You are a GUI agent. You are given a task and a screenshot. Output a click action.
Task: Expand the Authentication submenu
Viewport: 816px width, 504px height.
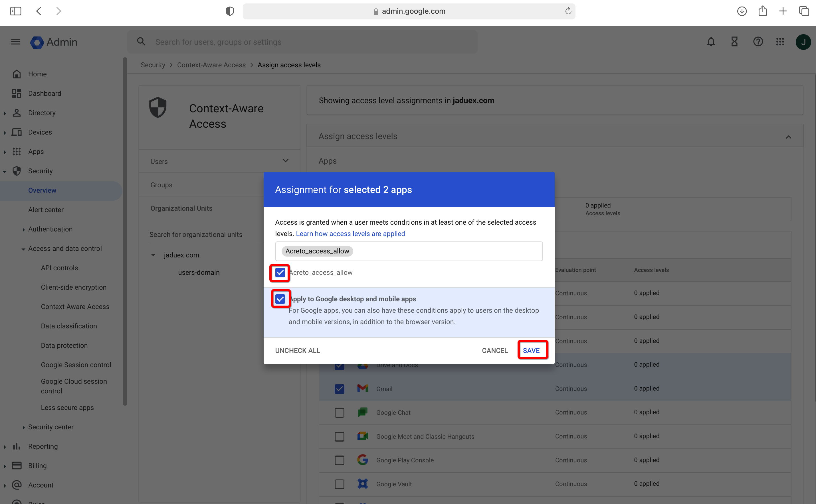(x=23, y=230)
